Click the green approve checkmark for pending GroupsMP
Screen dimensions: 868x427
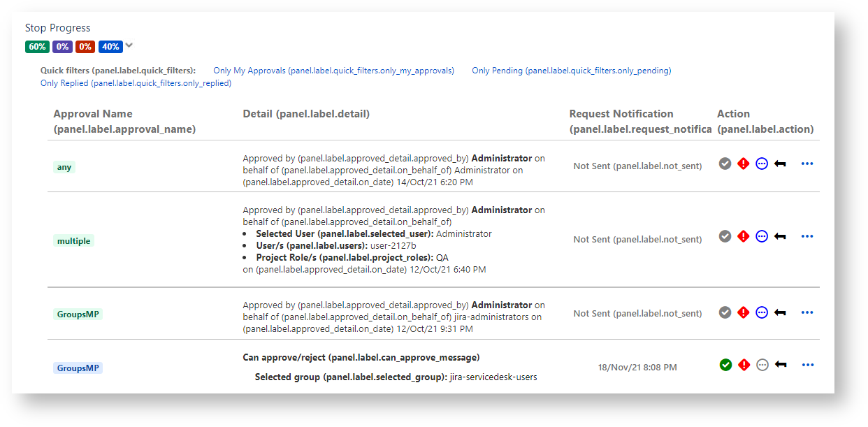pos(725,365)
